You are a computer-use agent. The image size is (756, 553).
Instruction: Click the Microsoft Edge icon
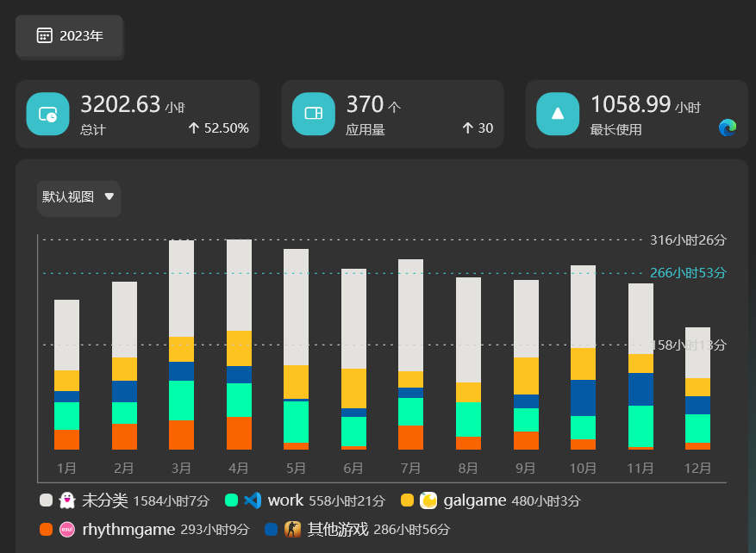728,127
